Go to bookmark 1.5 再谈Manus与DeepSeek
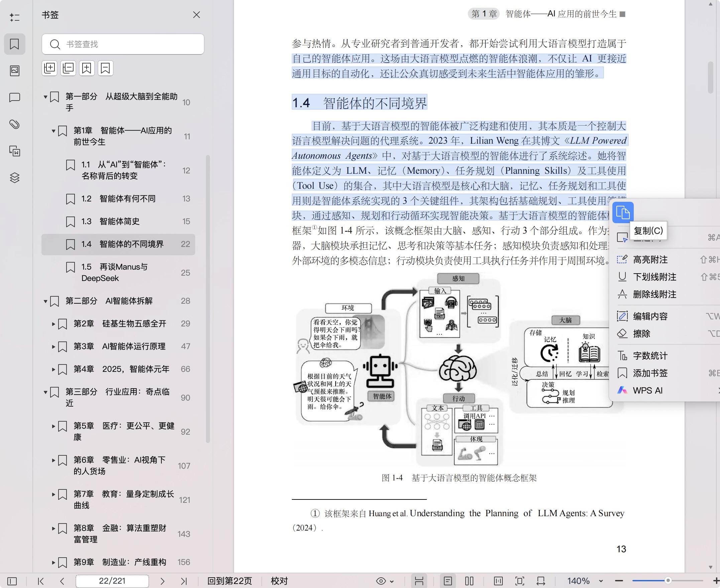Viewport: 720px width, 588px height. 118,273
